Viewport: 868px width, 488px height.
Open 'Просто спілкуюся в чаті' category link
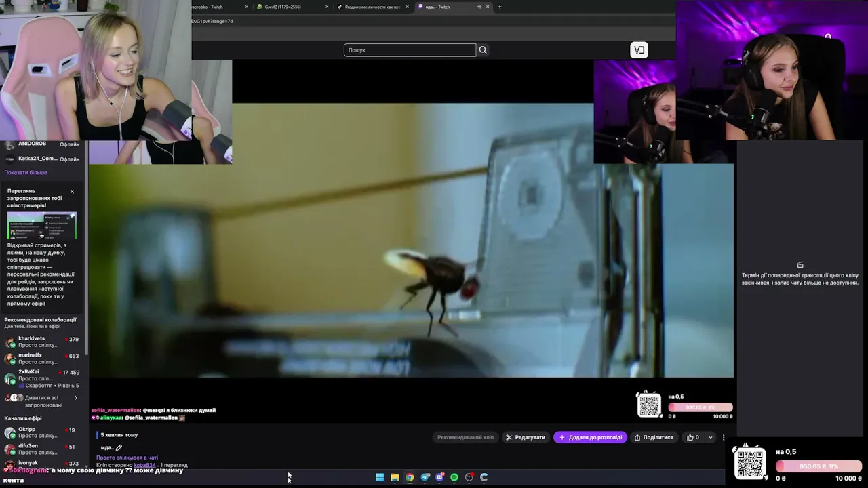tap(127, 458)
